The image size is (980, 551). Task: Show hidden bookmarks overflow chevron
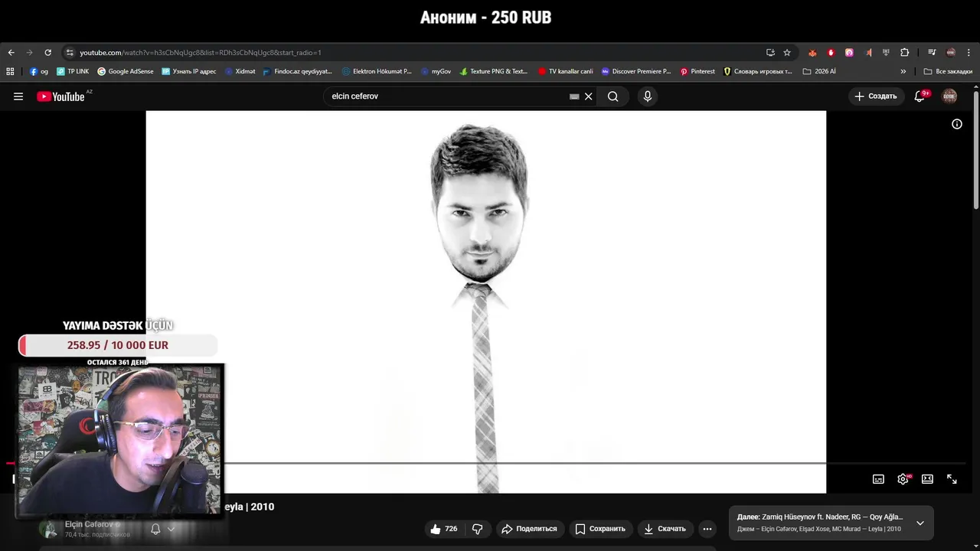click(903, 71)
